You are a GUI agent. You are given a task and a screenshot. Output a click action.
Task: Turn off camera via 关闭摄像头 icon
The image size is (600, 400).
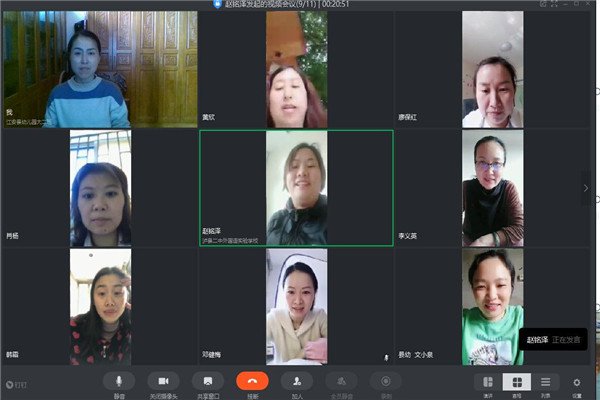163,381
